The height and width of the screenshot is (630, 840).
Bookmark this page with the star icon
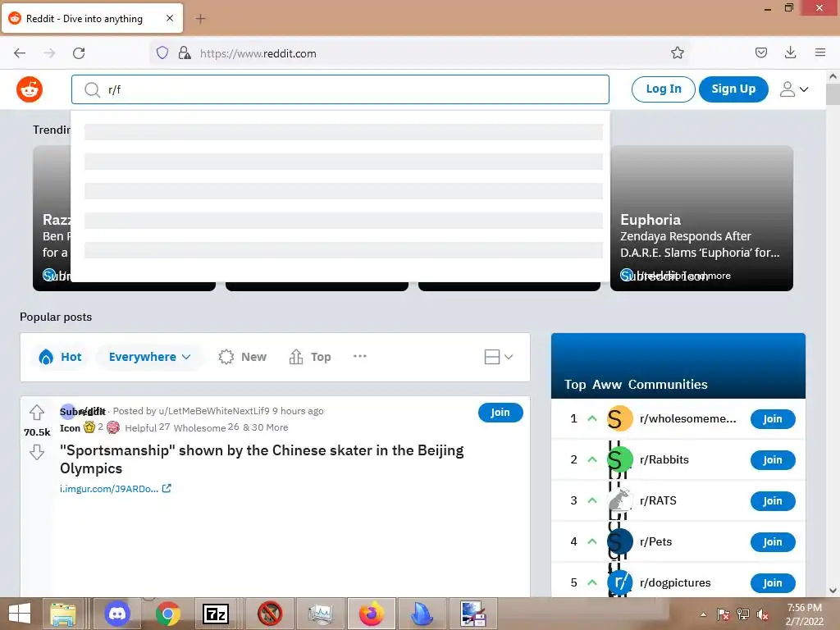click(677, 52)
